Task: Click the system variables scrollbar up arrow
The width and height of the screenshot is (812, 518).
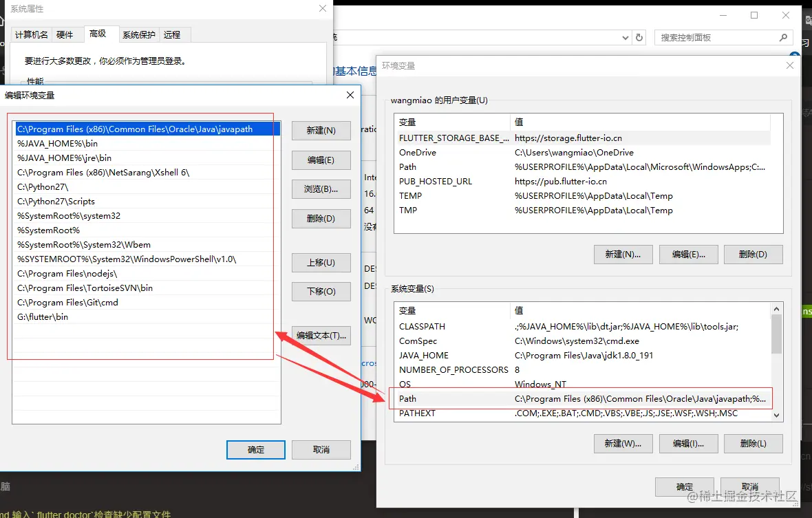Action: [776, 309]
